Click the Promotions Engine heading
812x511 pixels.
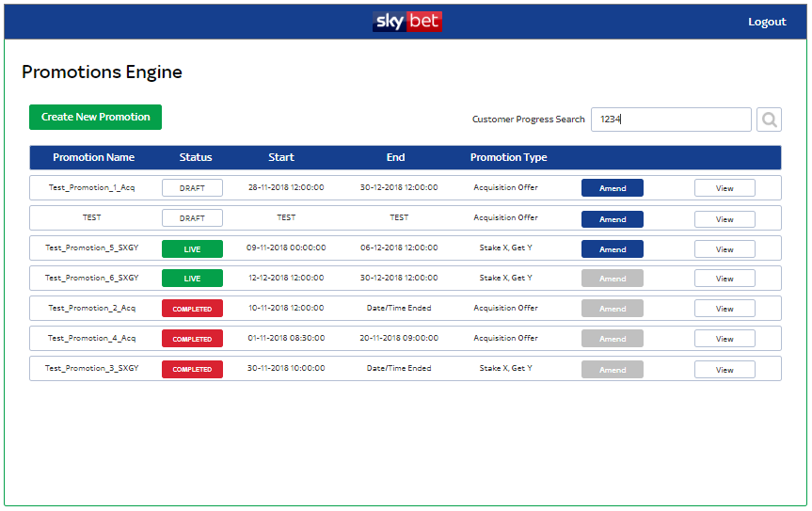(x=102, y=72)
